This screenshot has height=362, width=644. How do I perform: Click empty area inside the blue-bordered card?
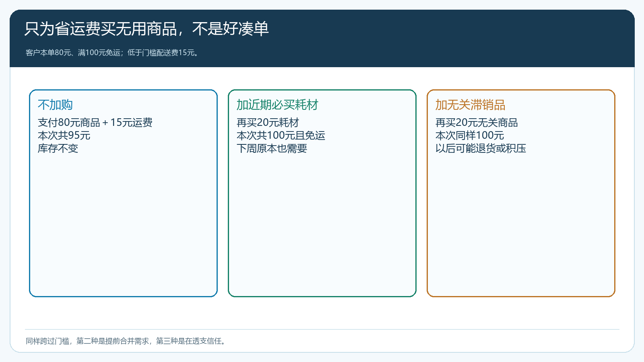[123, 225]
